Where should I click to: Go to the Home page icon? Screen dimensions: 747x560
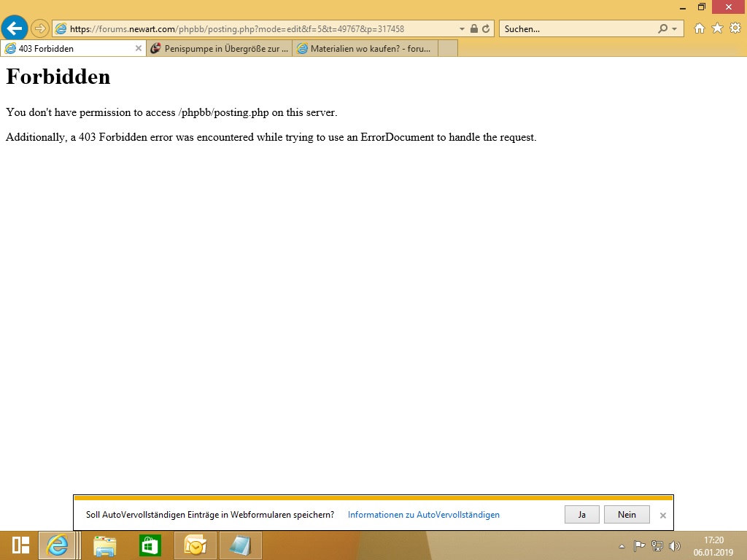point(700,28)
